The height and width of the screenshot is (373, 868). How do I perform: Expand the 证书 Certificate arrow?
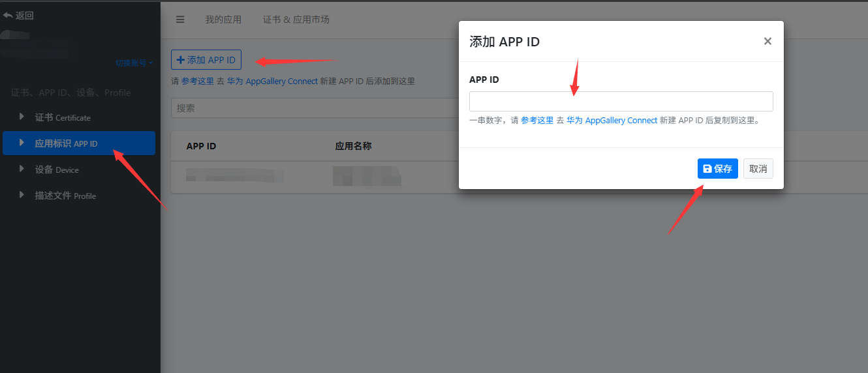(x=22, y=117)
